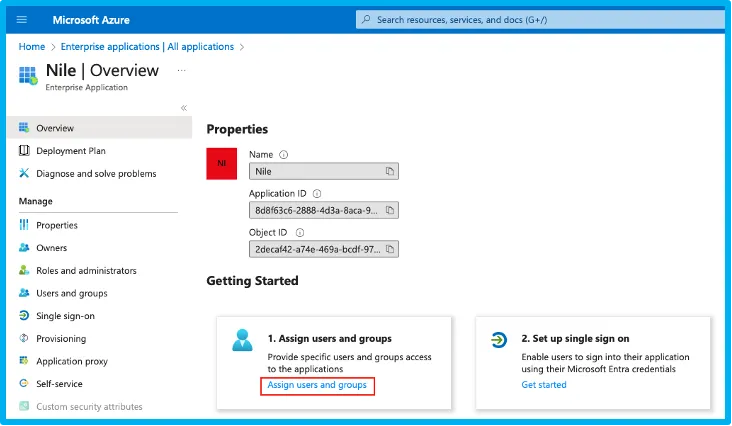
Task: Focus the Search resources, services, and docs box
Action: tap(540, 20)
